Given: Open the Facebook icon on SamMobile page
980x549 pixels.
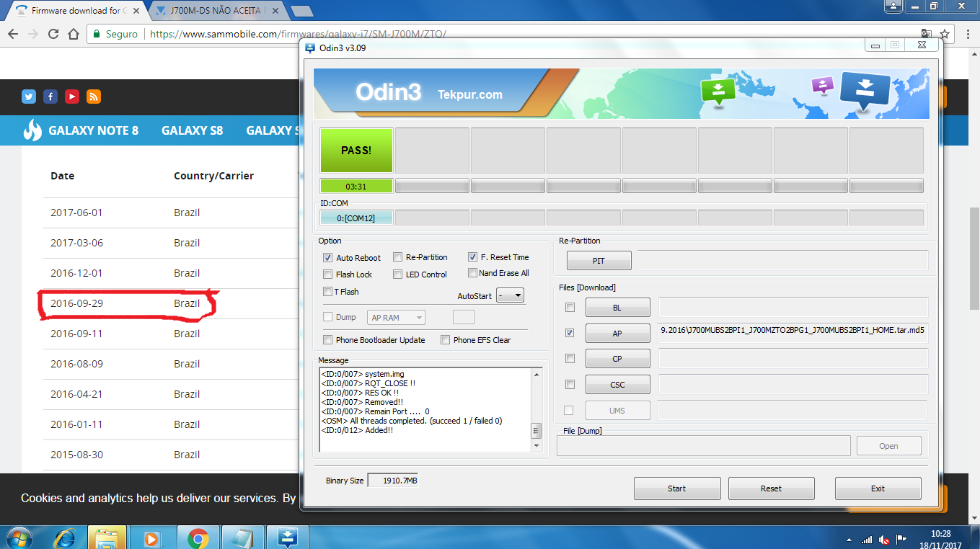Looking at the screenshot, I should 50,97.
